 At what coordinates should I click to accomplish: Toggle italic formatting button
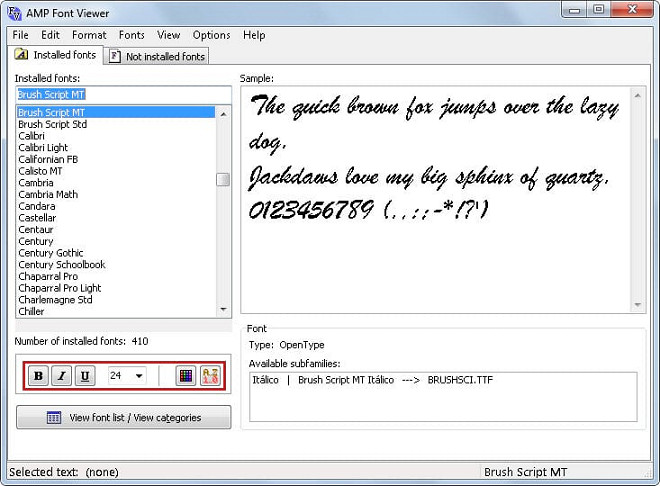click(x=62, y=376)
